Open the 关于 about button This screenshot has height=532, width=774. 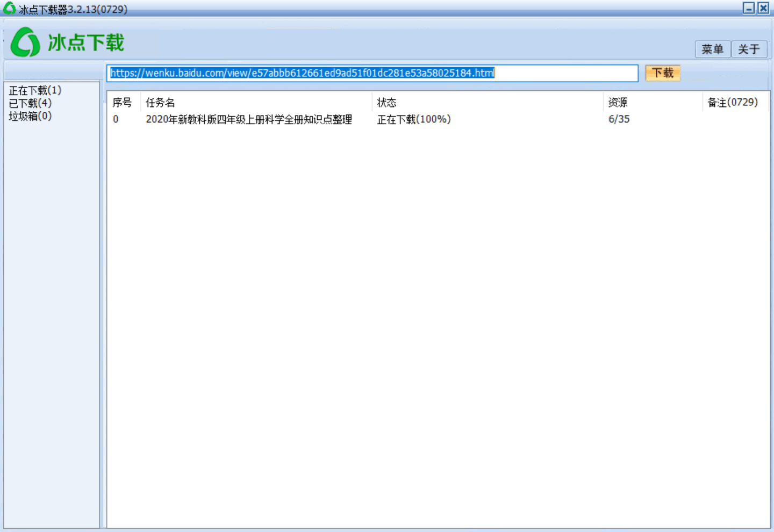coord(749,49)
